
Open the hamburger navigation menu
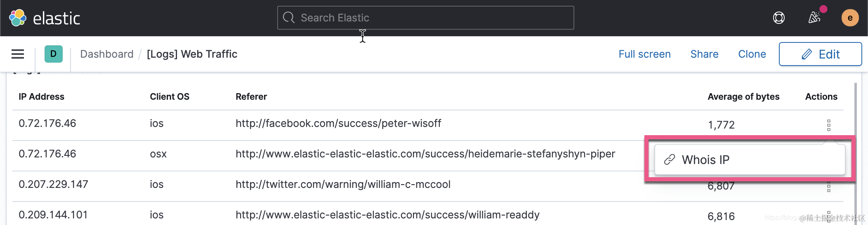18,54
